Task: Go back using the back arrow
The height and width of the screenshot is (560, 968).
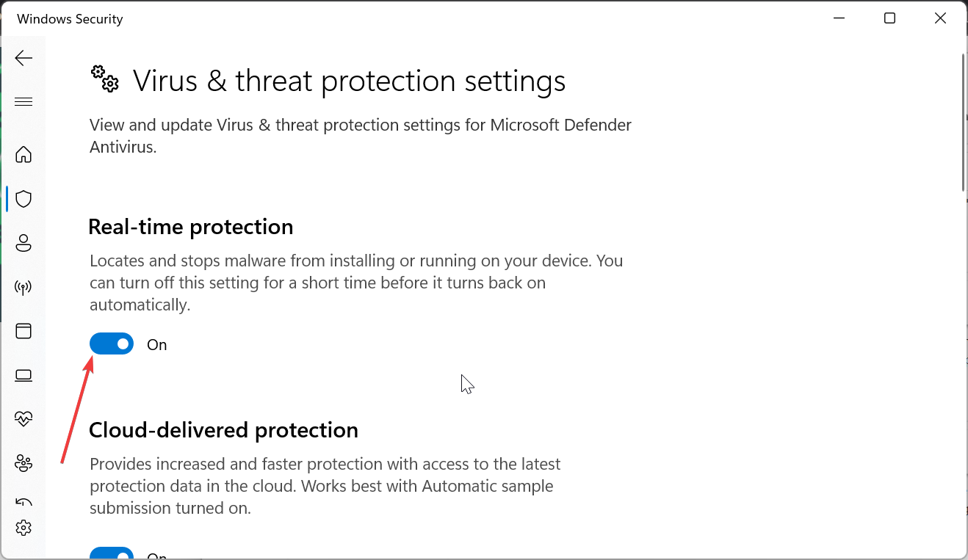Action: click(x=24, y=58)
